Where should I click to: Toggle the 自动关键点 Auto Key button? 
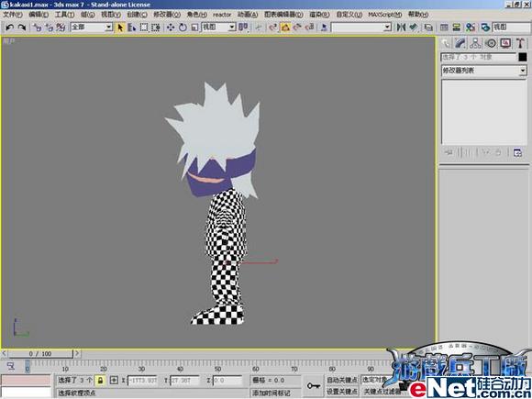[341, 380]
